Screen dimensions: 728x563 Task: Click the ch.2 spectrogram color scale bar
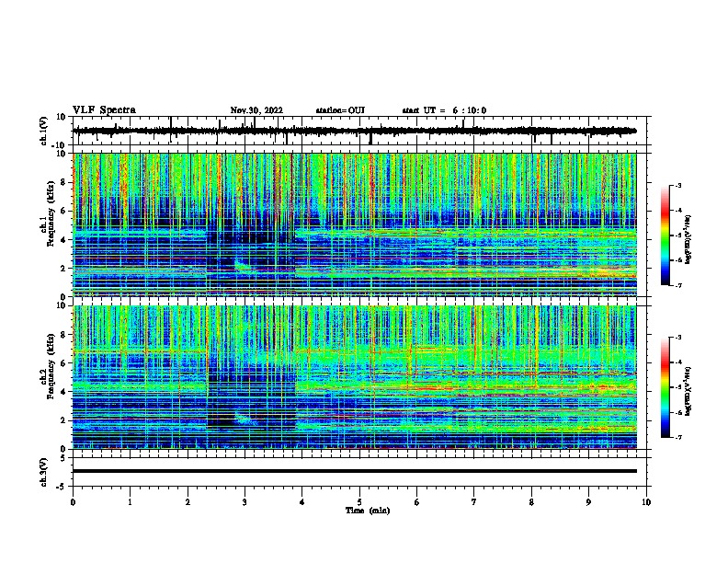pyautogui.click(x=665, y=387)
